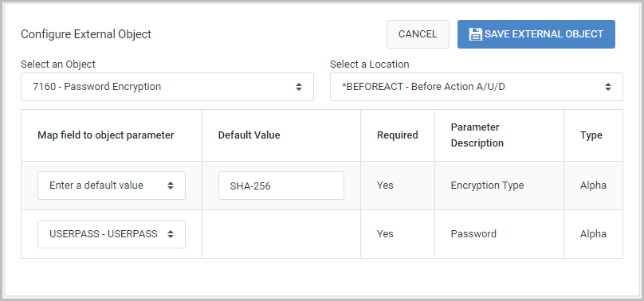Select the Password description cell
This screenshot has width=644, height=301.
click(499, 234)
